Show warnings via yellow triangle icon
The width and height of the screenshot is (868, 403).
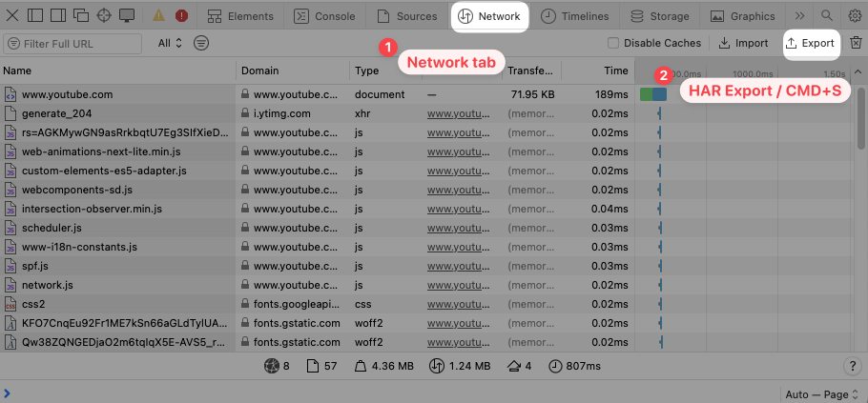[x=159, y=15]
